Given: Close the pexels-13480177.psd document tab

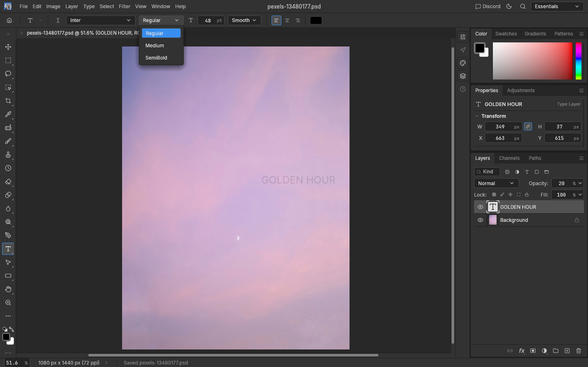Looking at the screenshot, I should [x=22, y=33].
